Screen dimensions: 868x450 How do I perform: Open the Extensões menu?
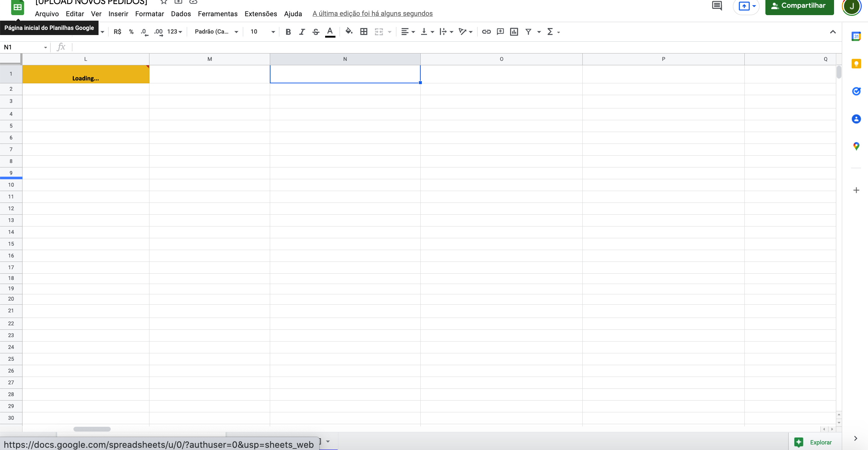tap(261, 14)
